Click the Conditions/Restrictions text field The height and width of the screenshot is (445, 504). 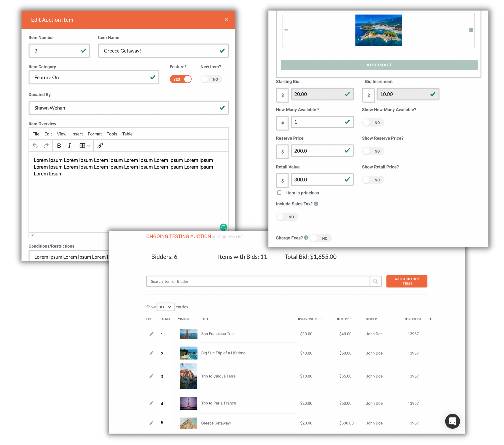coord(69,256)
